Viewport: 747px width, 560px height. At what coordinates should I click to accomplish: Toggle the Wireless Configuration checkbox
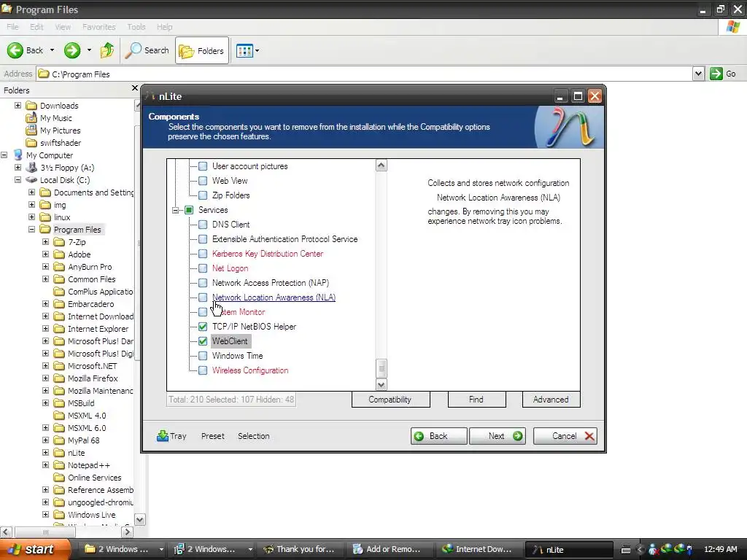203,370
